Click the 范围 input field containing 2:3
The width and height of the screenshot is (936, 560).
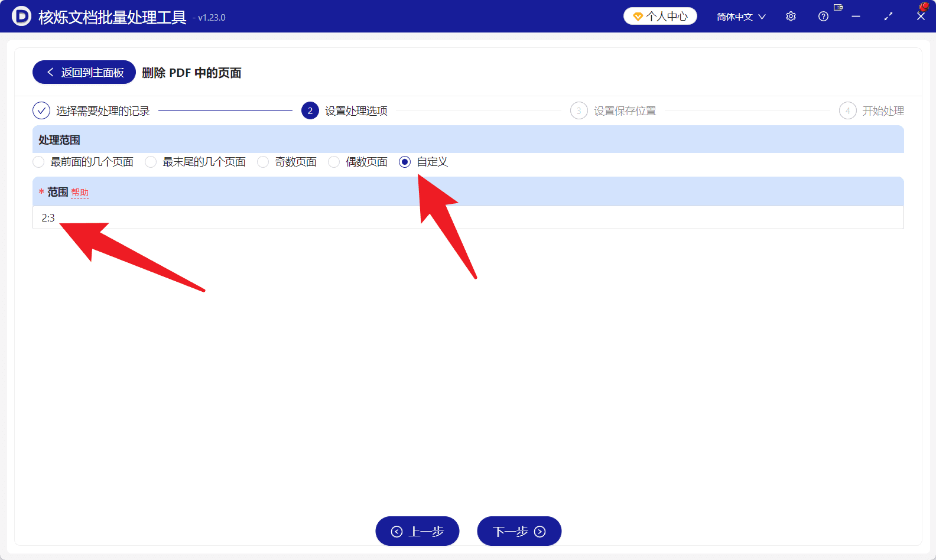pyautogui.click(x=468, y=217)
